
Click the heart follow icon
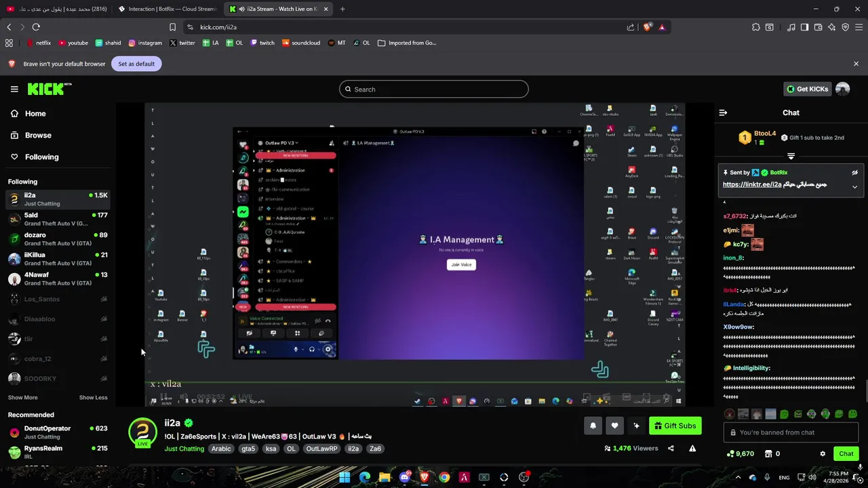[614, 426]
